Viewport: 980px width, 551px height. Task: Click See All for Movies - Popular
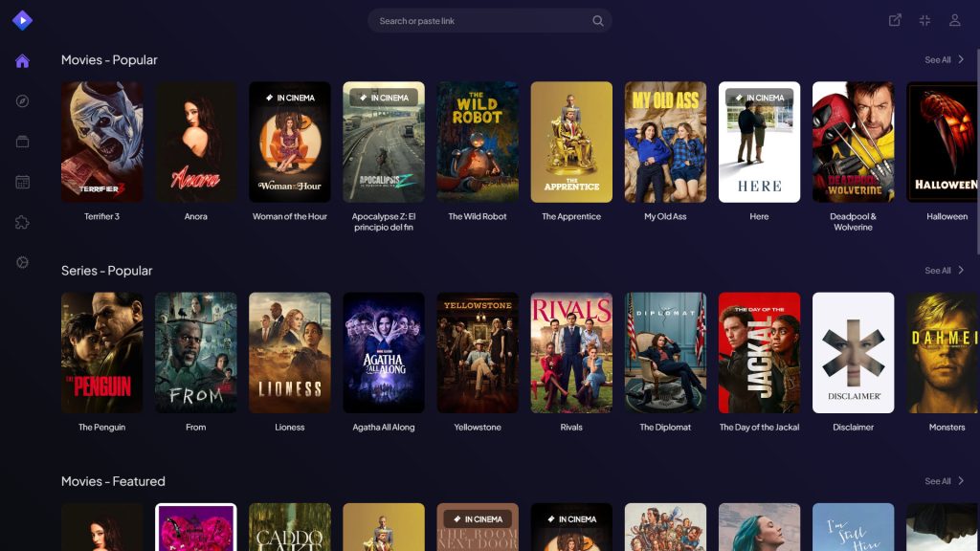click(938, 60)
